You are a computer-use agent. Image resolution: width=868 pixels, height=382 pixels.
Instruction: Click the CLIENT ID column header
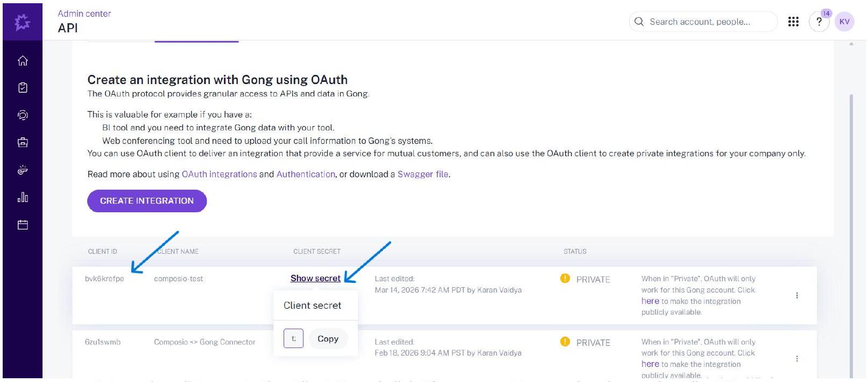102,251
